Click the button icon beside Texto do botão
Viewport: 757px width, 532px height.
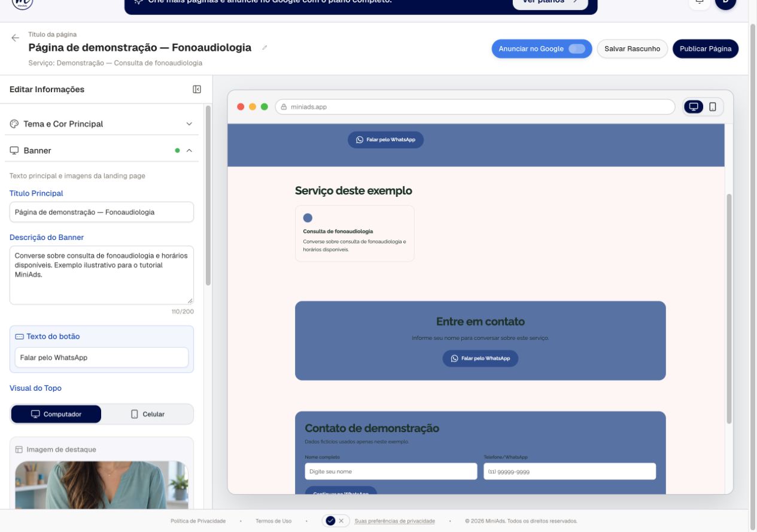19,337
